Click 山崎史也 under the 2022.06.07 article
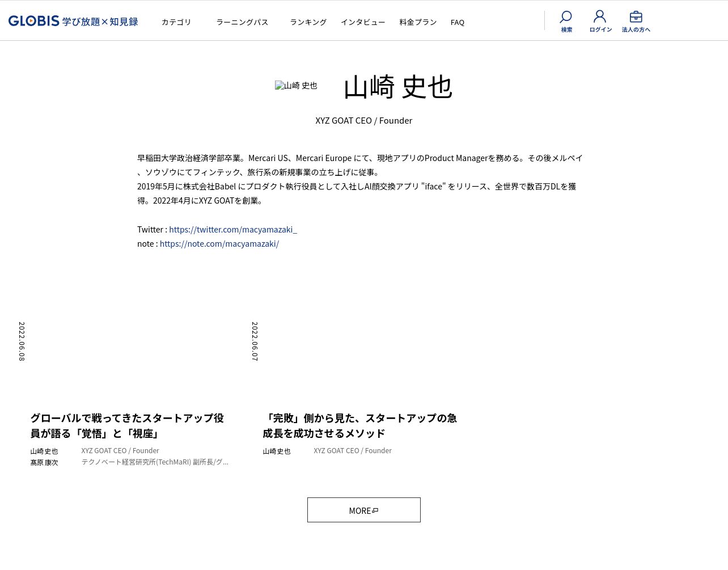This screenshot has width=728, height=570. [277, 451]
